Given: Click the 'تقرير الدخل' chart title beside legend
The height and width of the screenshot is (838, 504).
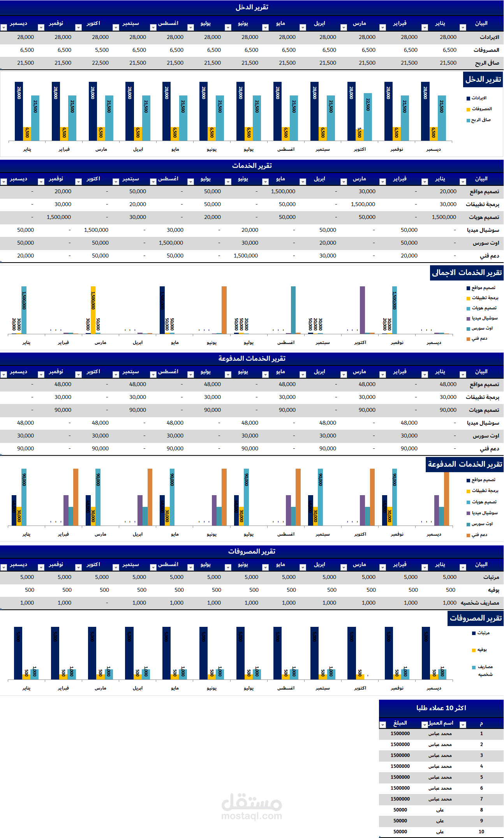Looking at the screenshot, I should coord(483,79).
